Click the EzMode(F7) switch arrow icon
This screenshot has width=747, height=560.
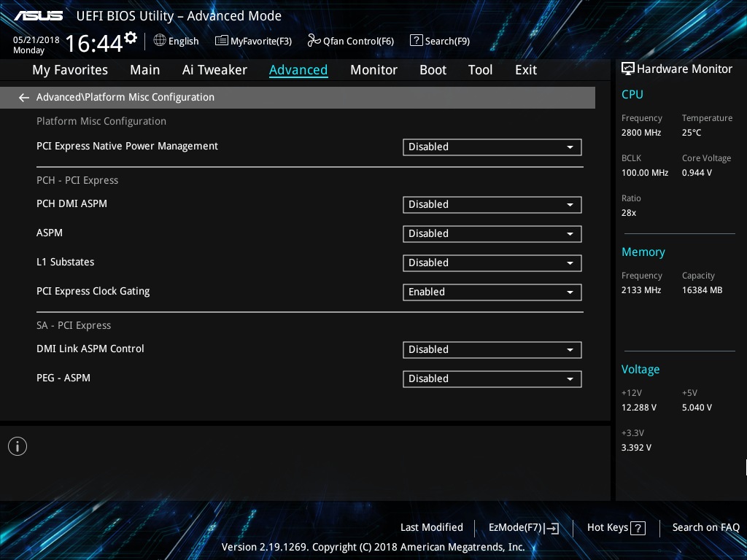coord(551,528)
